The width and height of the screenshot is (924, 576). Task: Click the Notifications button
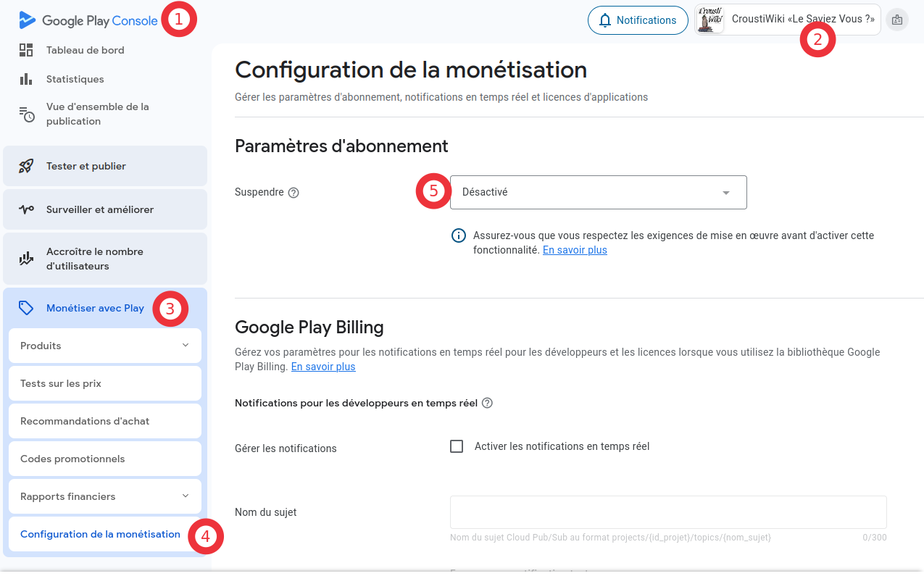638,20
